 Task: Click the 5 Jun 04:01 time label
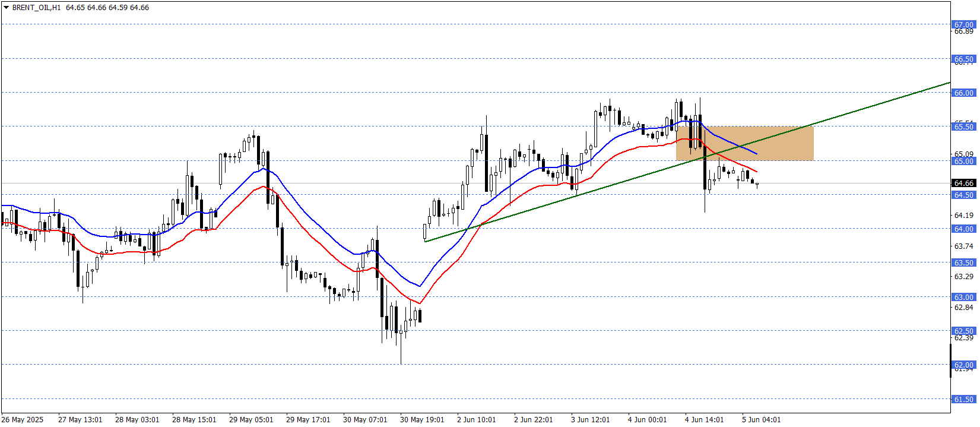(762, 420)
